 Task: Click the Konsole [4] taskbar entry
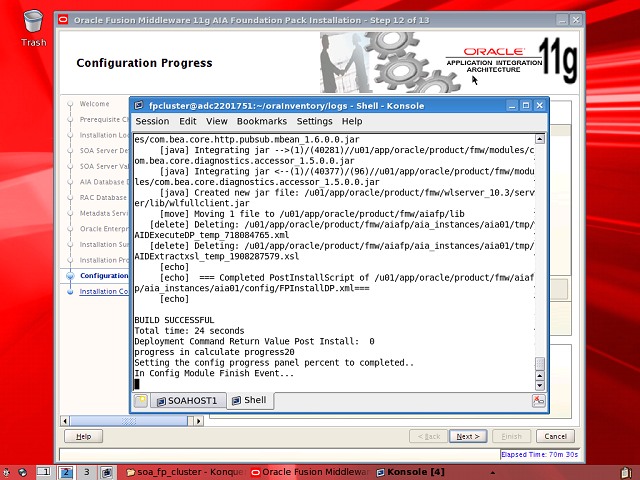[410, 472]
